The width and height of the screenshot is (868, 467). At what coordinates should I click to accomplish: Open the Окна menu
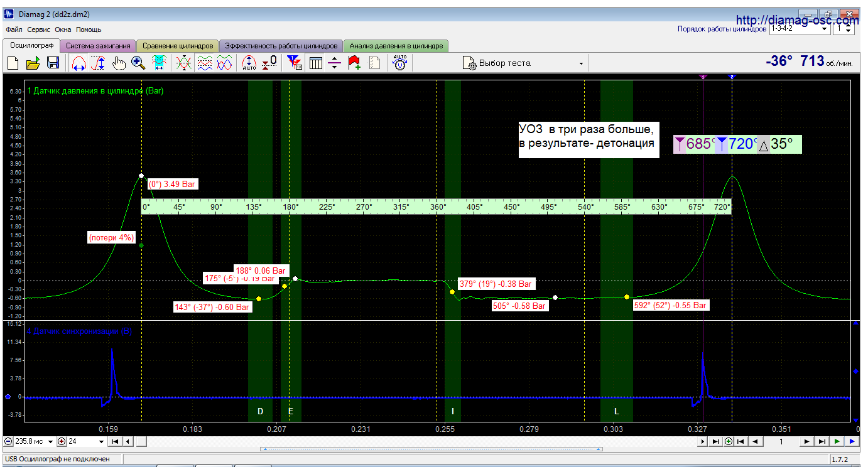[x=63, y=30]
